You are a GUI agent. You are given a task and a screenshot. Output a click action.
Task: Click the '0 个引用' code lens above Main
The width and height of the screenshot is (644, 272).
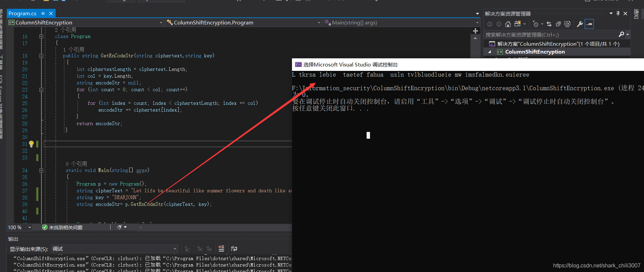coord(76,164)
